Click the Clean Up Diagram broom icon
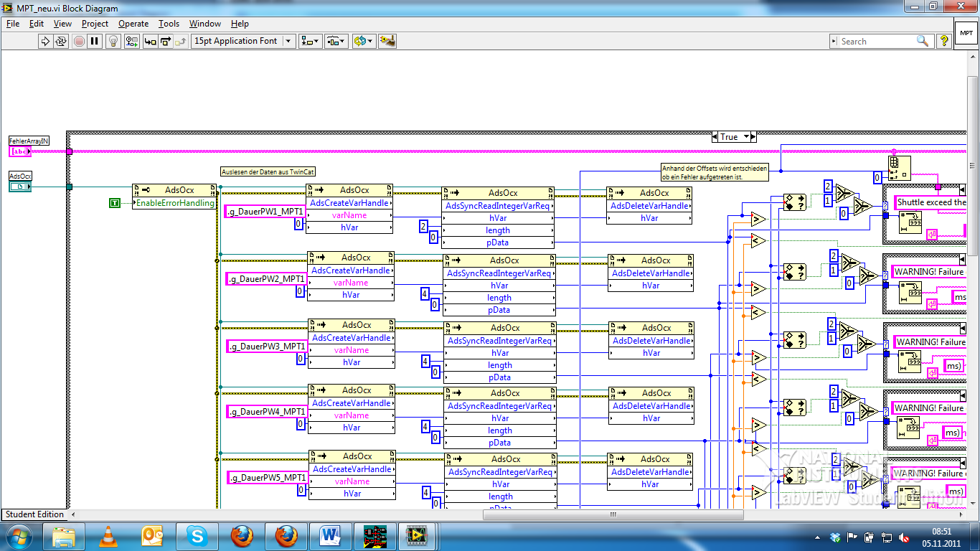 pos(387,41)
